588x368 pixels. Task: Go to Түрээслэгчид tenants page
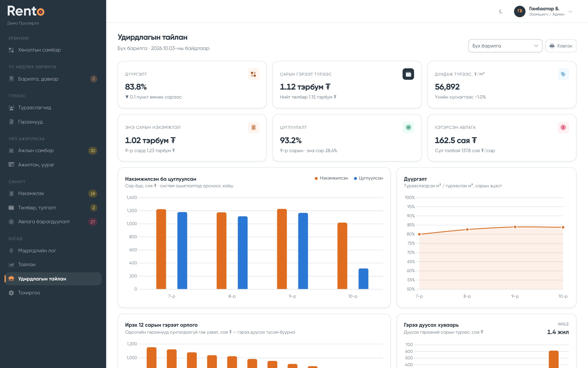click(x=53, y=108)
